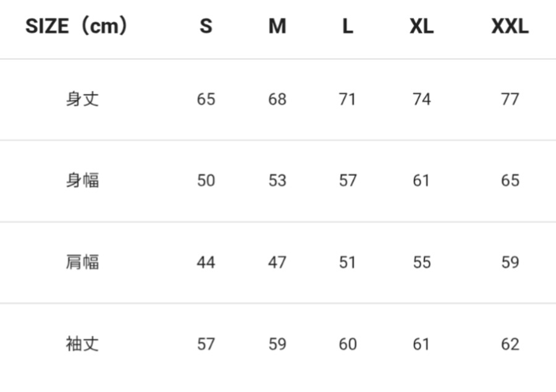This screenshot has width=556, height=392.
Task: Select the XXL size column header
Action: click(510, 27)
